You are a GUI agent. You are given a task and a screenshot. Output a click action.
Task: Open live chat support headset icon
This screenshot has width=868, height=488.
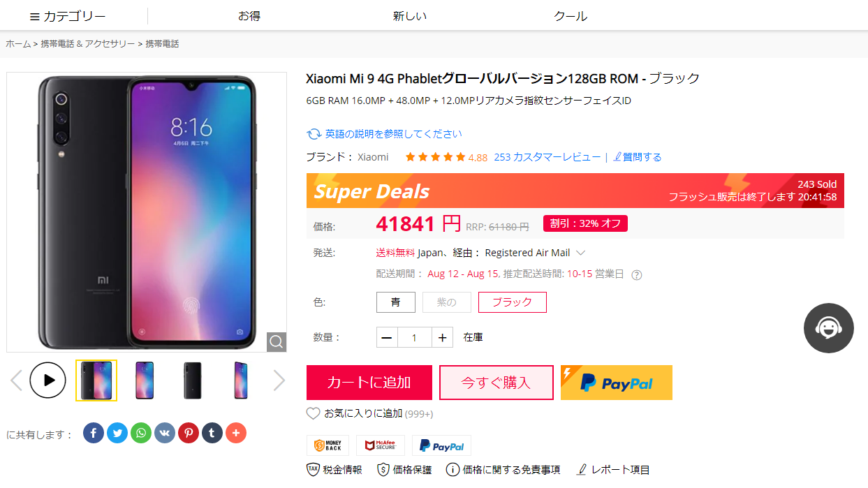tap(829, 328)
